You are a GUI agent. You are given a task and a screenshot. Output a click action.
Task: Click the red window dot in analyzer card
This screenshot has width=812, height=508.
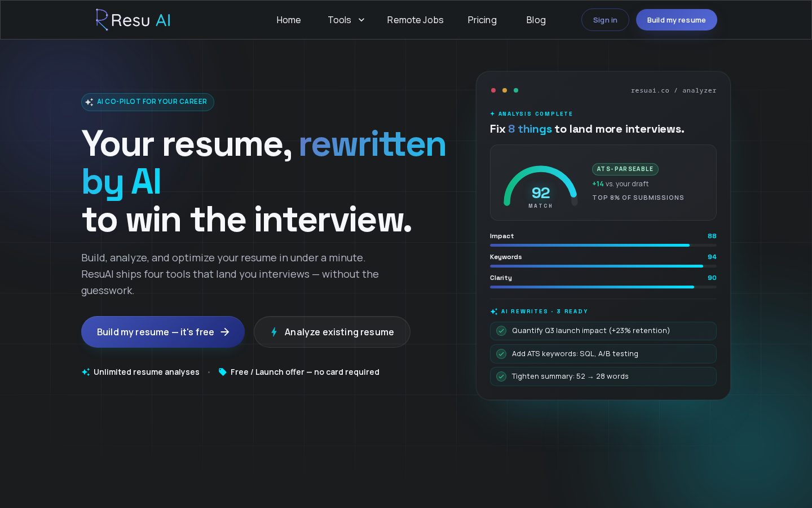(x=493, y=90)
